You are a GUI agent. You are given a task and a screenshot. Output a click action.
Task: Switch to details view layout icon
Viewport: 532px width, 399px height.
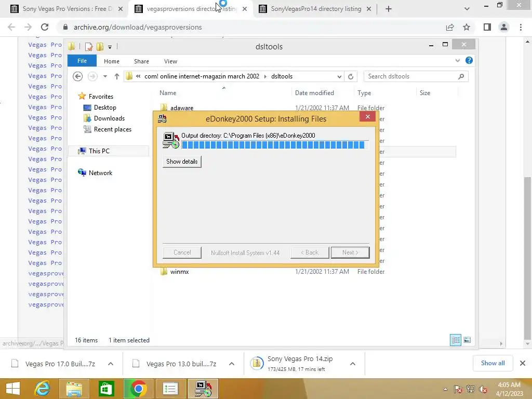(455, 340)
